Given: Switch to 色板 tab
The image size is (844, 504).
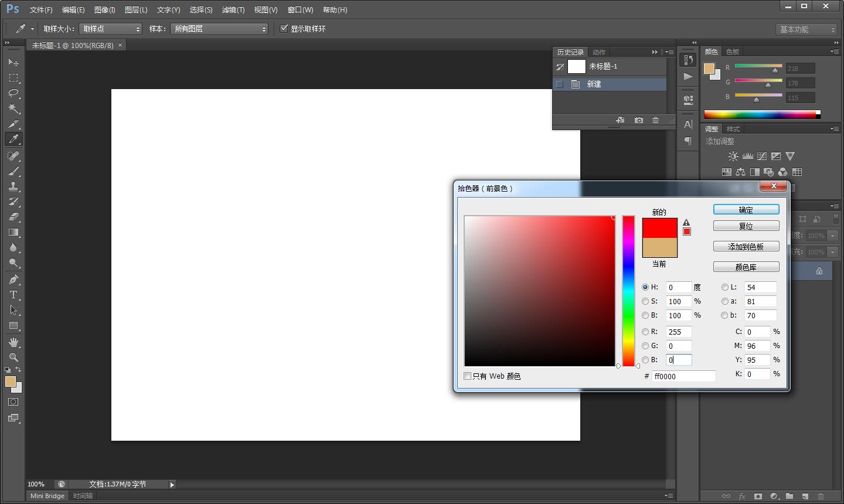Looking at the screenshot, I should pyautogui.click(x=733, y=52).
